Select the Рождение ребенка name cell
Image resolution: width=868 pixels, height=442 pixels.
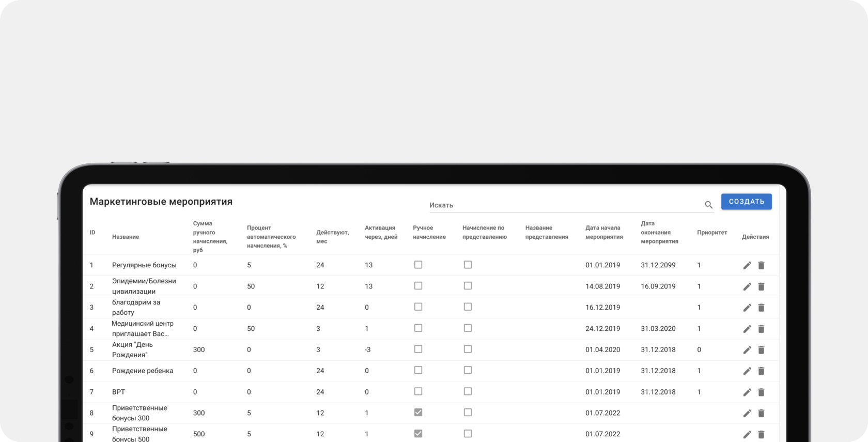[143, 371]
